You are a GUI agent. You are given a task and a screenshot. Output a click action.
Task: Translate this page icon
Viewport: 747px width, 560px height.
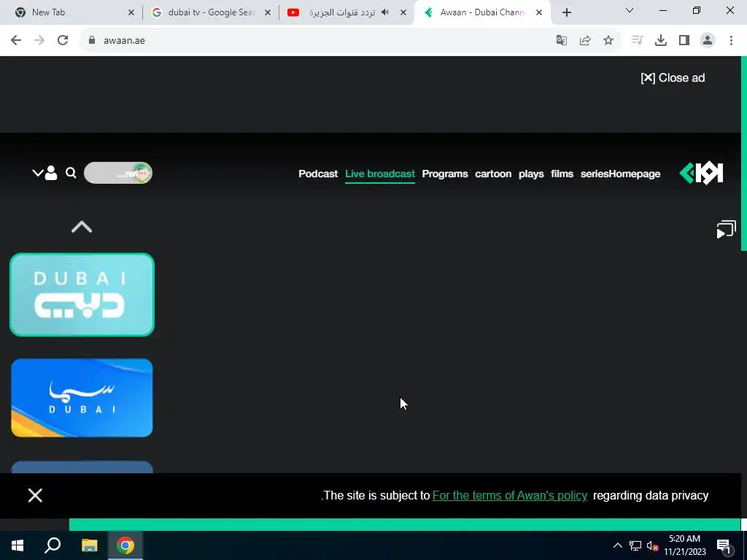click(x=562, y=41)
